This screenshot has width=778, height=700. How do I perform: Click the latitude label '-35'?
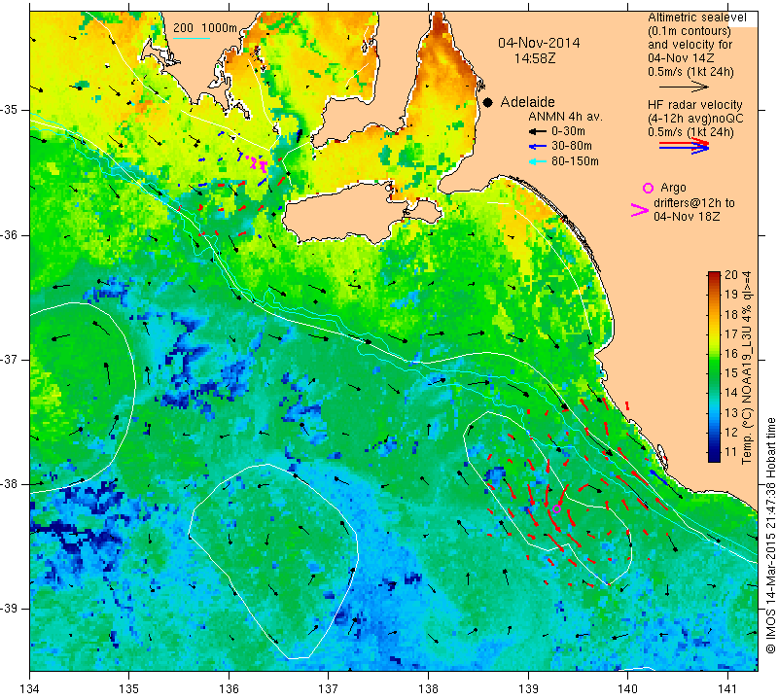pos(10,110)
